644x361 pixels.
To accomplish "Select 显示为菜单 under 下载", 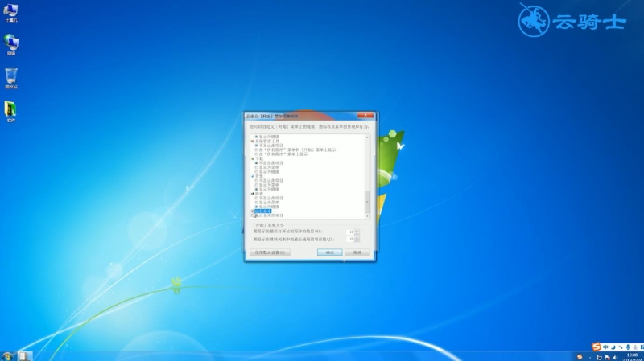I will (267, 167).
